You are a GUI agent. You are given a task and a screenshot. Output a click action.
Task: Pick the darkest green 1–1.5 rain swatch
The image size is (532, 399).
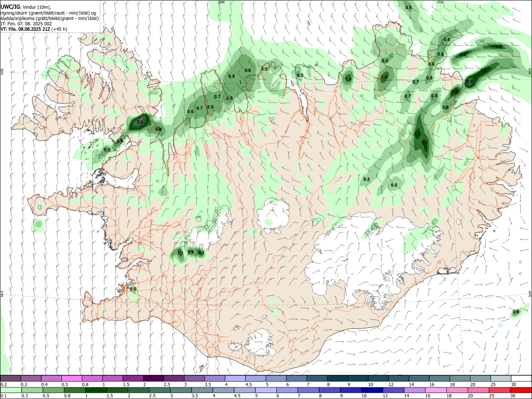(96, 390)
